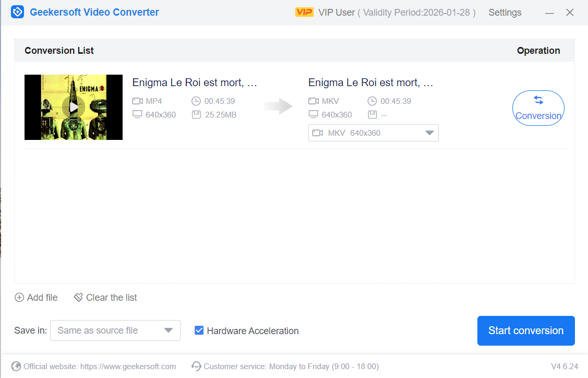Click the output MKV format icon
Image resolution: width=588 pixels, height=378 pixels.
(x=314, y=101)
